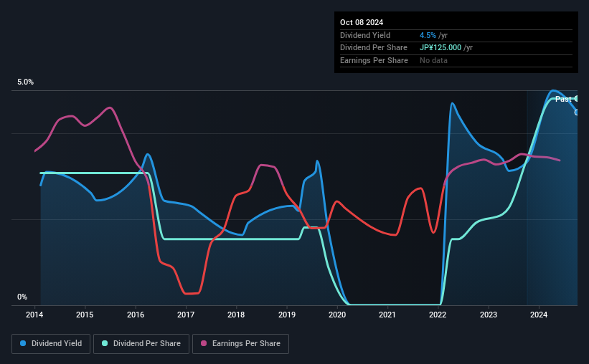Select the 2021 x-axis label
Viewport: 589px width, 364px height.
click(387, 315)
